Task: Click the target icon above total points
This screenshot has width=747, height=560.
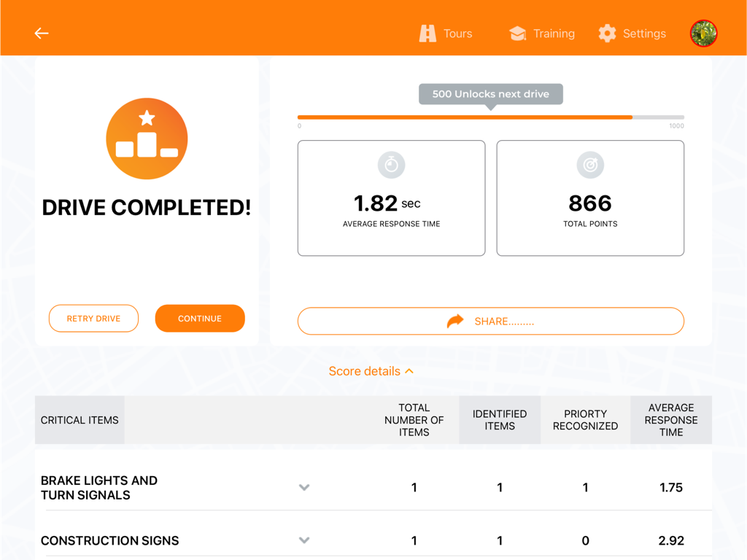Action: coord(590,166)
